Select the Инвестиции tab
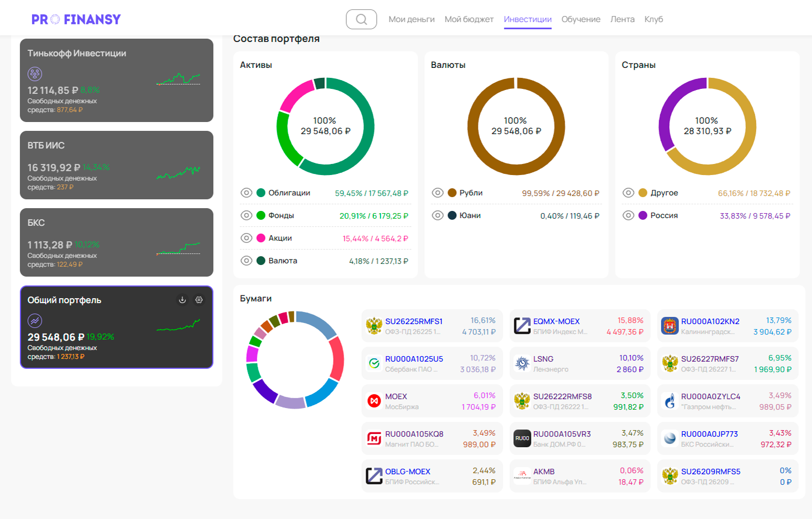 [528, 19]
